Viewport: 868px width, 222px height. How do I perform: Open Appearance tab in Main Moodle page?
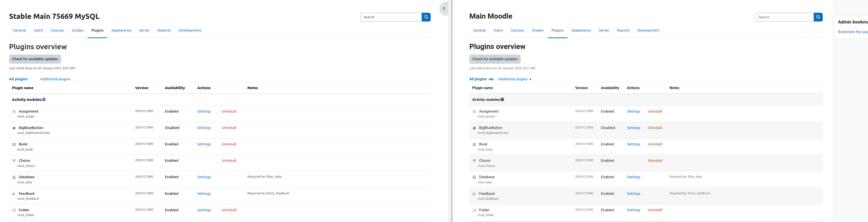(581, 30)
